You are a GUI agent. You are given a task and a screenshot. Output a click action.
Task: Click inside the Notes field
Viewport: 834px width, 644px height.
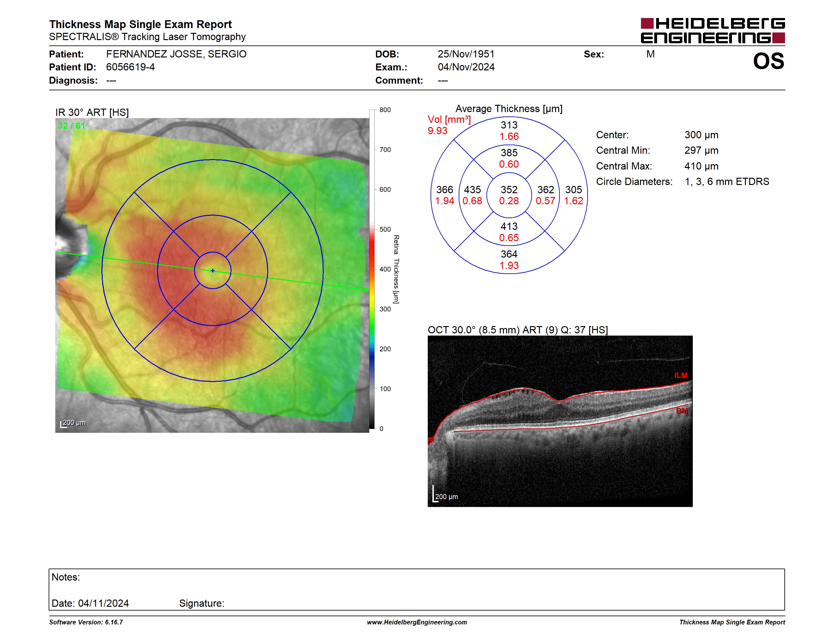(417, 589)
